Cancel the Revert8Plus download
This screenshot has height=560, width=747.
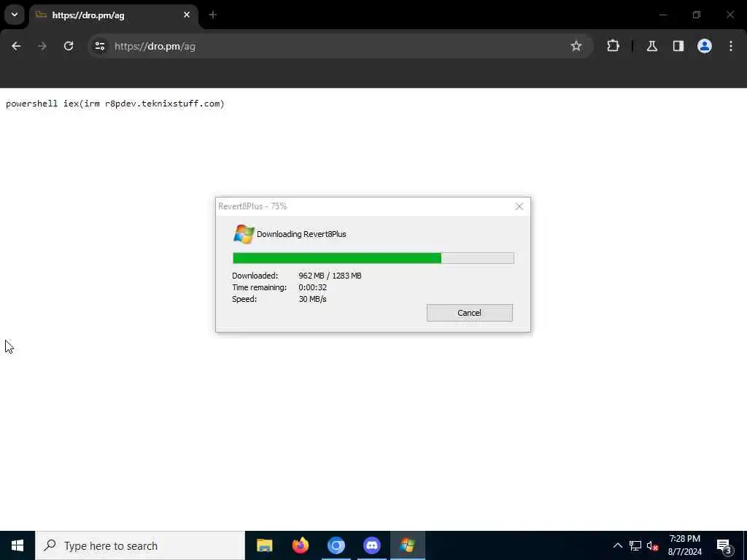469,313
